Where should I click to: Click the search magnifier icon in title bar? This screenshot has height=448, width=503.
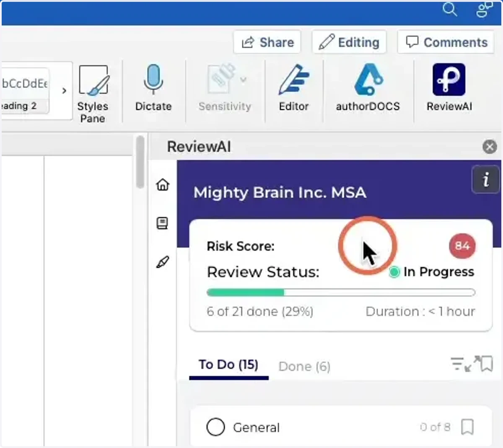[450, 9]
